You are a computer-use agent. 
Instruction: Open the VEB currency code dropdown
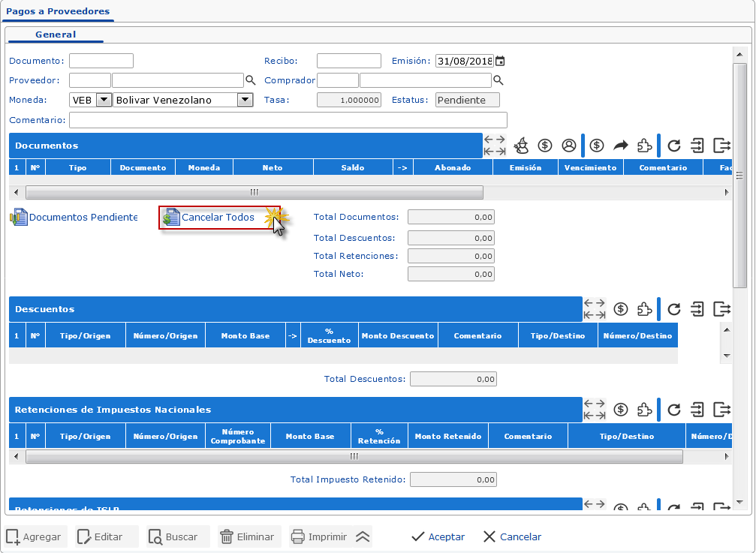pos(104,100)
